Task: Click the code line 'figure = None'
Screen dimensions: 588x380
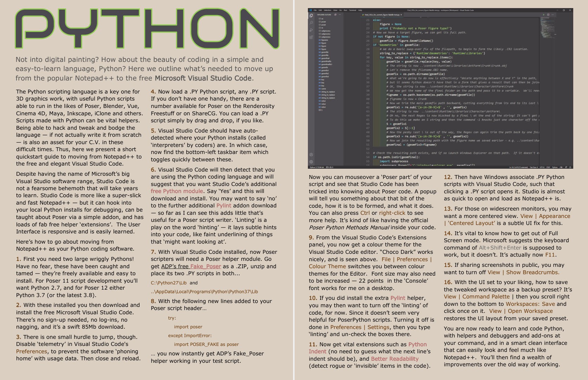Action: (x=390, y=24)
